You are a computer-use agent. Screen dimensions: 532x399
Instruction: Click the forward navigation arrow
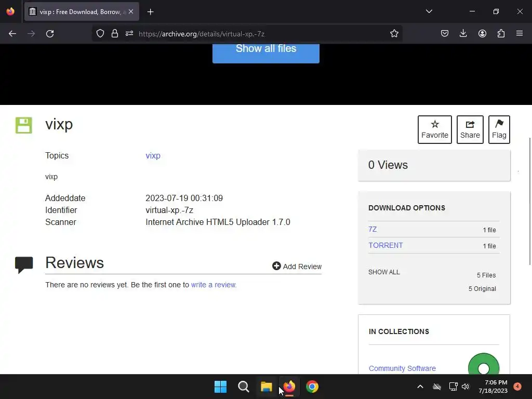(x=31, y=34)
